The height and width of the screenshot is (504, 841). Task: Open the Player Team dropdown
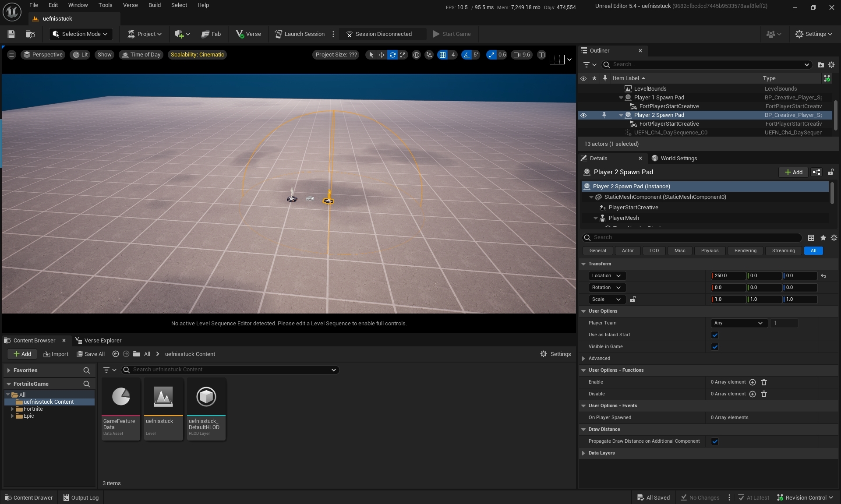pos(739,323)
